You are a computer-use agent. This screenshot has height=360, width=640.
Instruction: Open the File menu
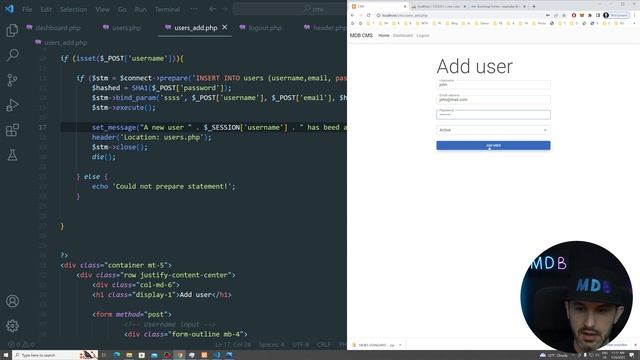[27, 9]
